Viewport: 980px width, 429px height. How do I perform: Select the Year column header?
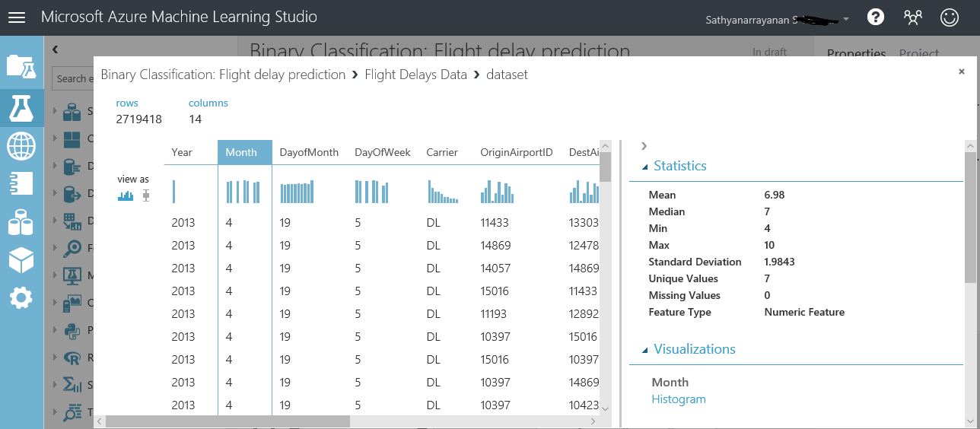(x=182, y=152)
